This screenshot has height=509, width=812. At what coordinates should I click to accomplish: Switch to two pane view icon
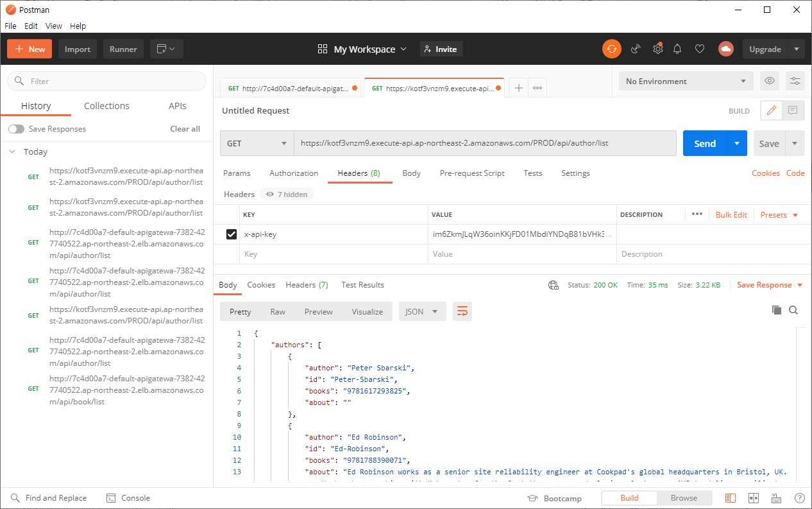pos(754,498)
